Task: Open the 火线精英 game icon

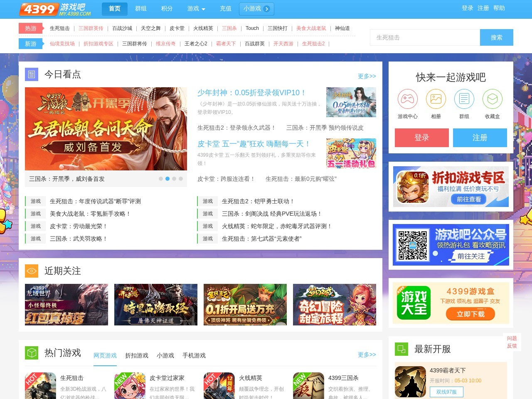Action: pos(219,386)
